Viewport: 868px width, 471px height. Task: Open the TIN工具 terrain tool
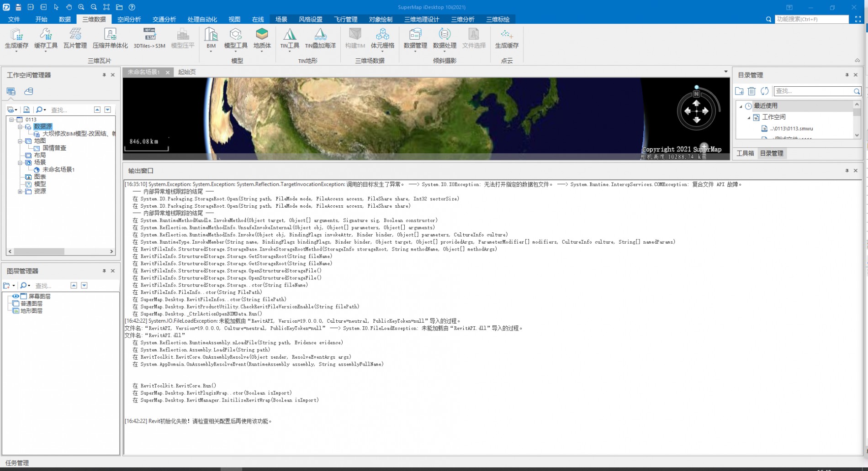(x=290, y=39)
